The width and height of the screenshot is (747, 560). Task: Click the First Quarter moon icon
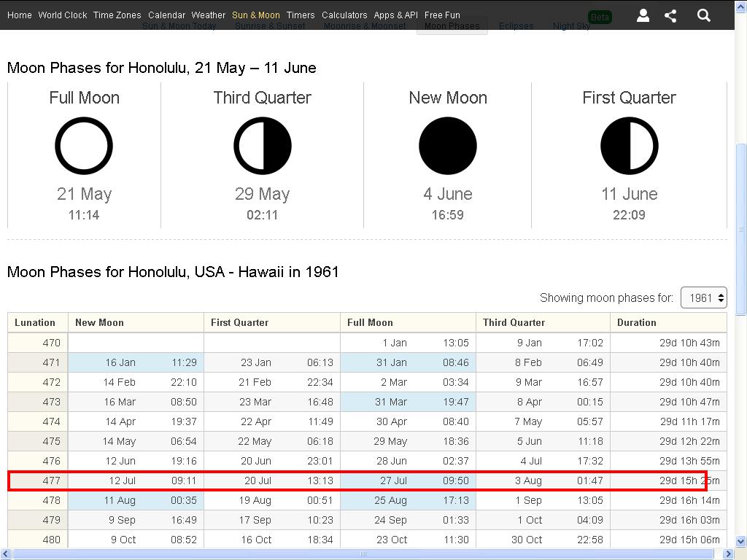tap(629, 147)
